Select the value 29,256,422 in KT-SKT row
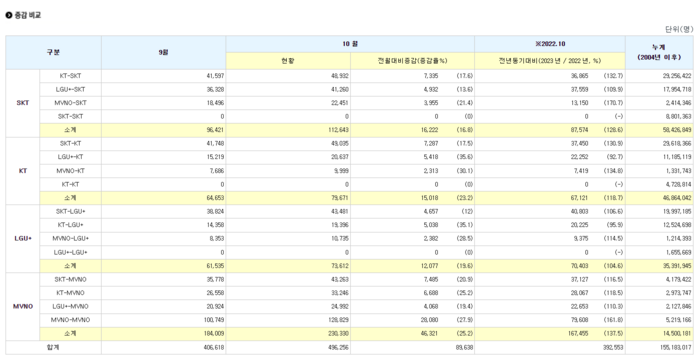700x363 pixels. [x=677, y=76]
